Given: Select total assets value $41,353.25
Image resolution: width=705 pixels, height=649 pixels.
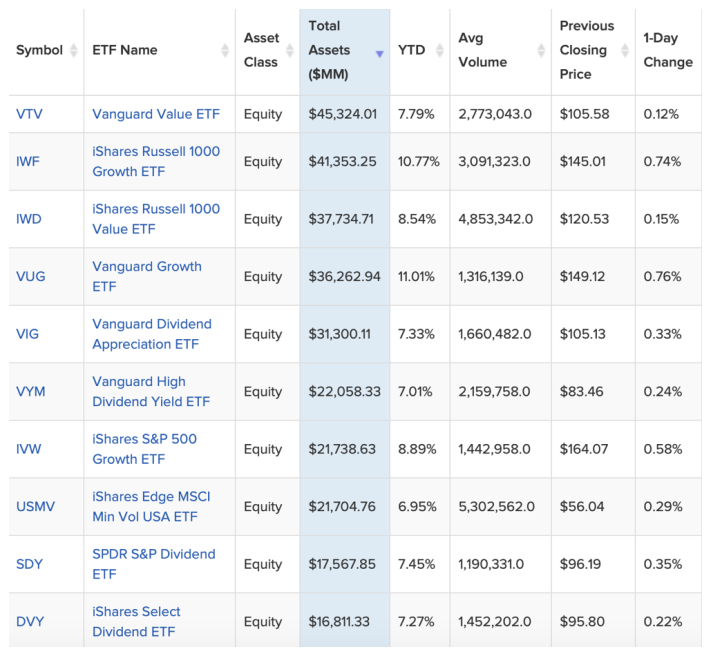Looking at the screenshot, I should point(342,161).
